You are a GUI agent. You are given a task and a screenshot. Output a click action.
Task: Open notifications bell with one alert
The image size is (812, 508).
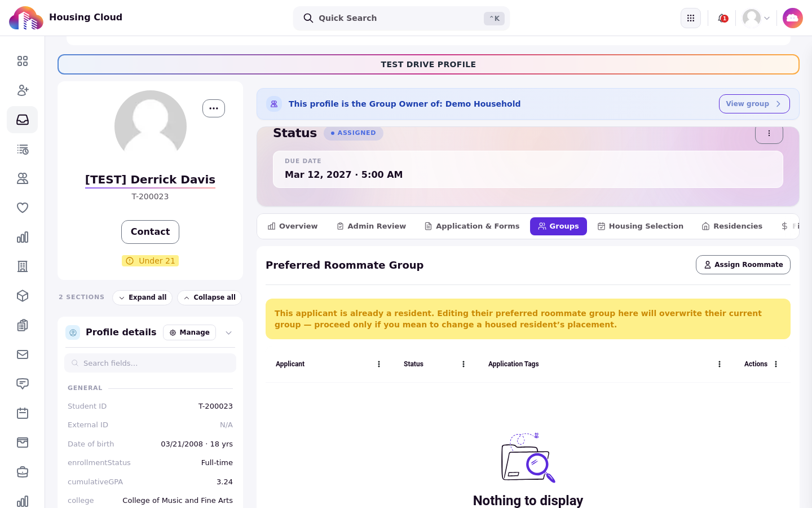click(722, 18)
